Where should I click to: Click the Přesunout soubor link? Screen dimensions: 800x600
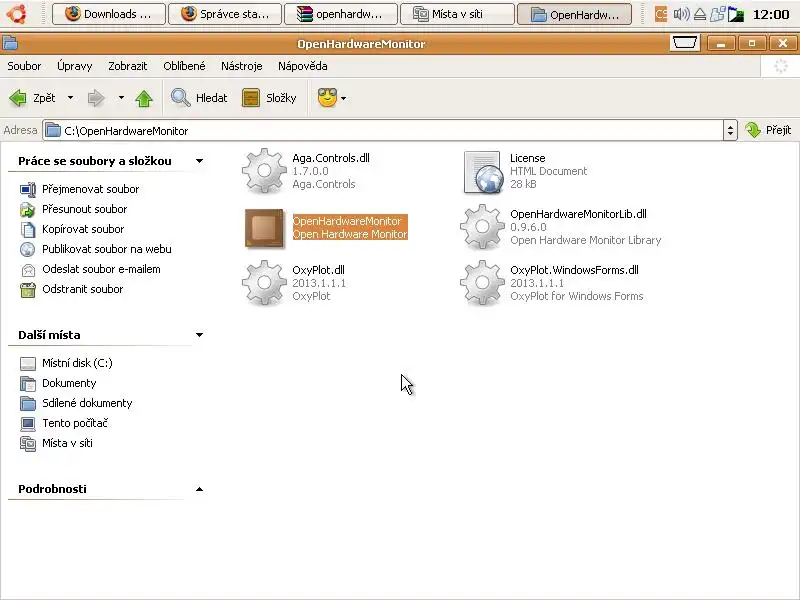pos(85,209)
